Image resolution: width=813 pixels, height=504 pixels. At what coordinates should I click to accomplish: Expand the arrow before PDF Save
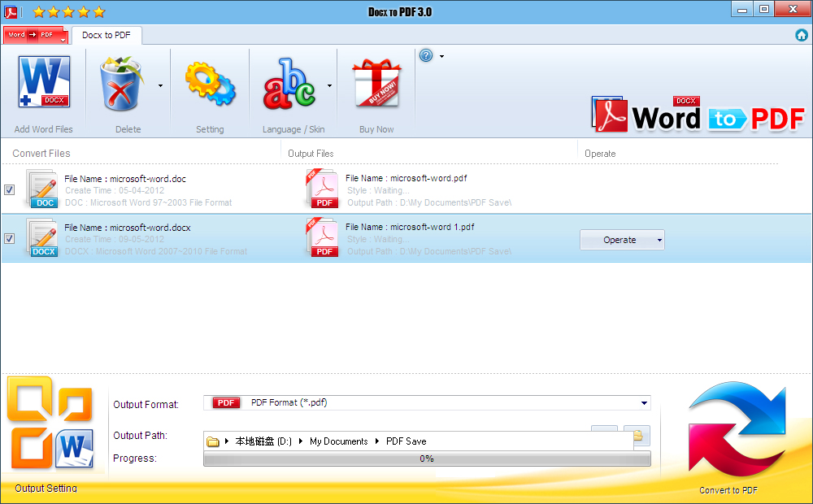coord(377,441)
